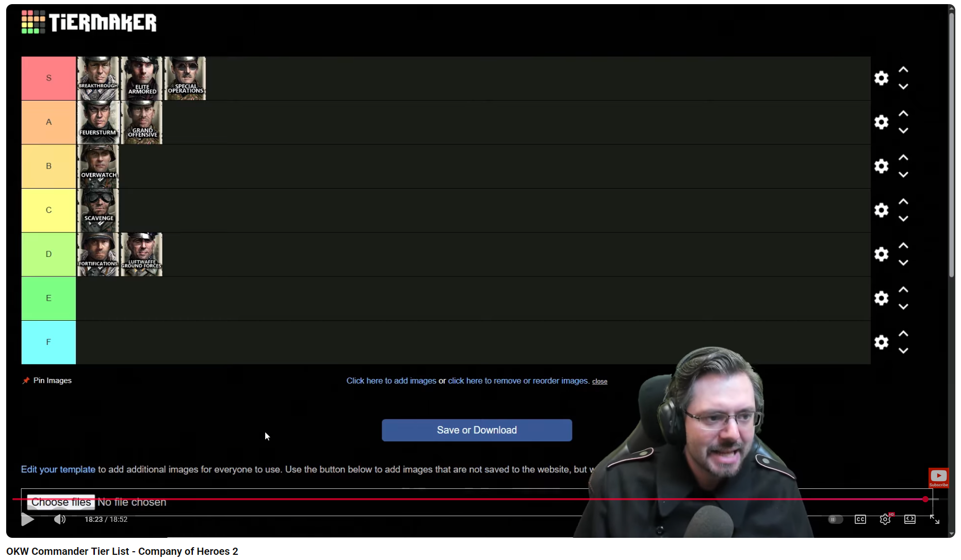Move A tier row down
The width and height of the screenshot is (961, 560).
903,130
